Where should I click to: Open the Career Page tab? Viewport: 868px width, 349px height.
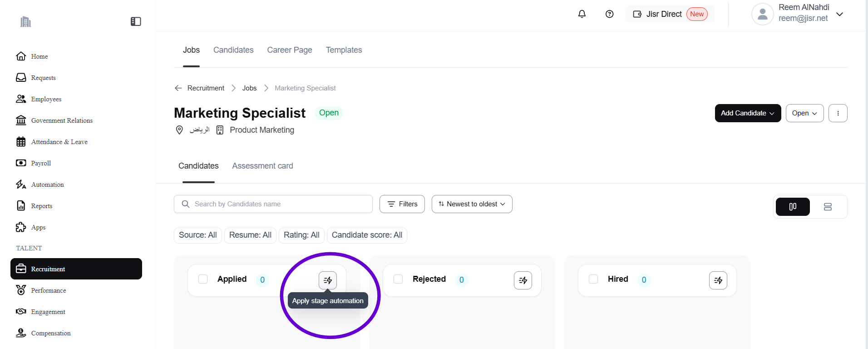tap(290, 50)
